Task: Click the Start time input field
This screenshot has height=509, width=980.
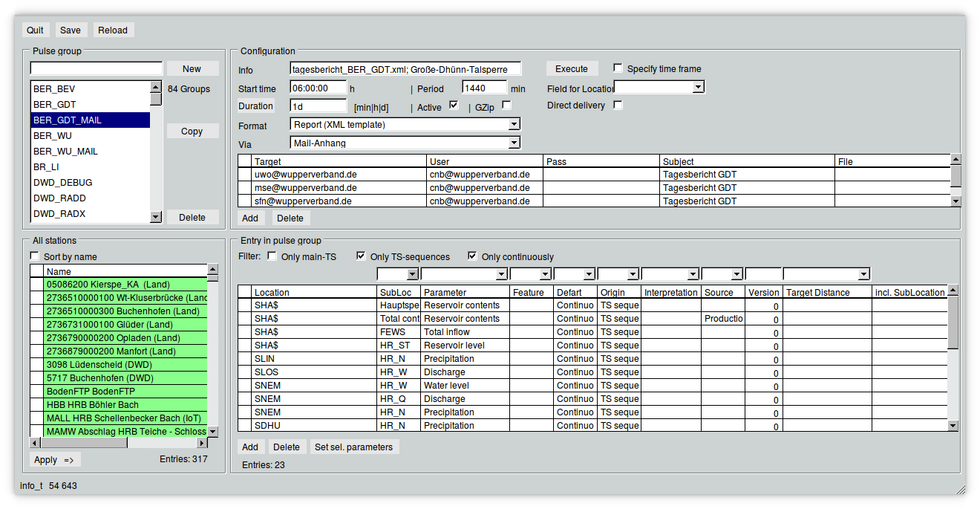Action: [318, 88]
